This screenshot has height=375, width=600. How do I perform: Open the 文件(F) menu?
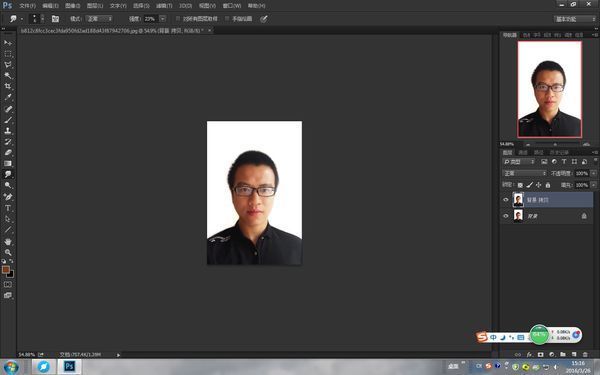(28, 6)
